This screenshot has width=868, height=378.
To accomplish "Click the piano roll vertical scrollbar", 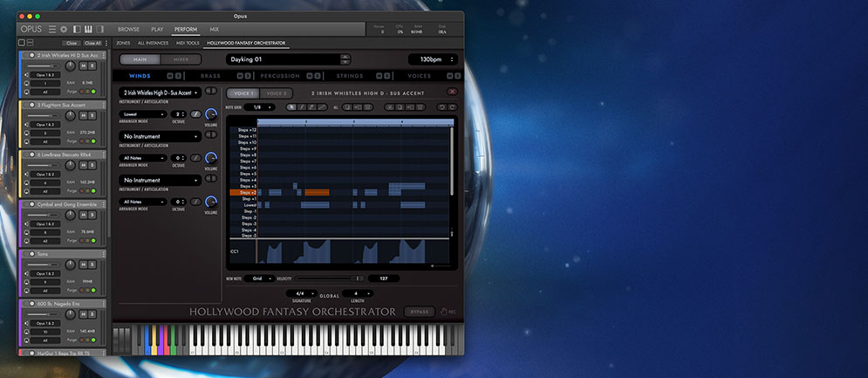I will (452, 161).
